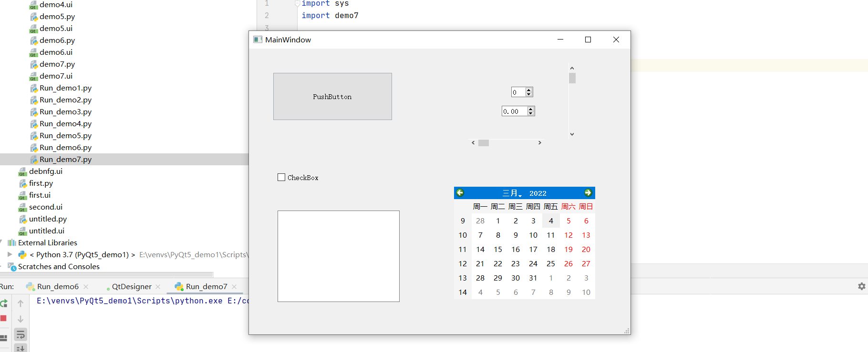Viewport: 868px width, 352px height.
Task: Go to next month in calendar
Action: 588,193
